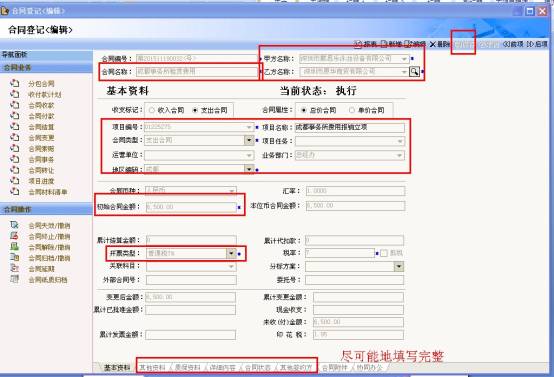Switch to the 基本资料 tab
The image size is (554, 377).
[117, 367]
